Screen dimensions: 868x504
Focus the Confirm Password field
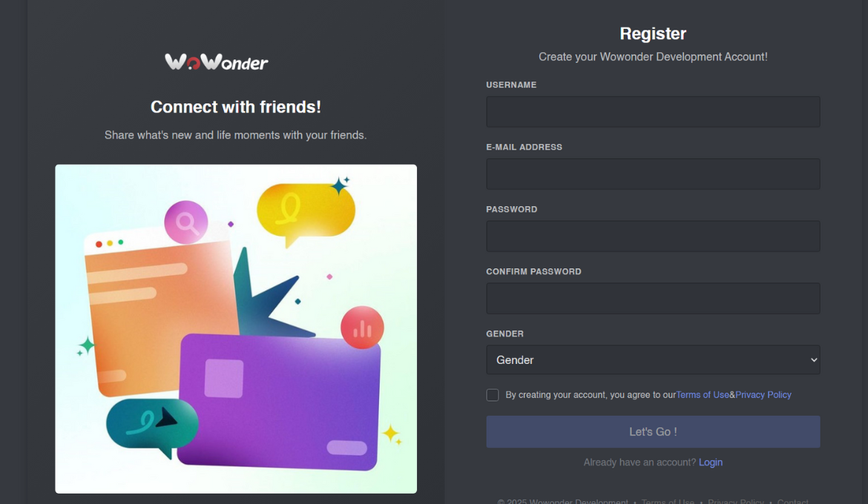653,299
